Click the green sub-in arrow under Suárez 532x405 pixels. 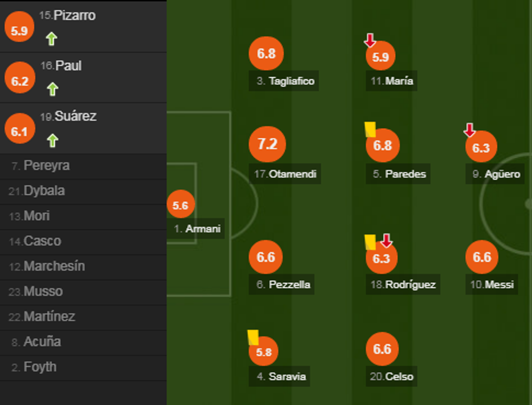pyautogui.click(x=52, y=141)
